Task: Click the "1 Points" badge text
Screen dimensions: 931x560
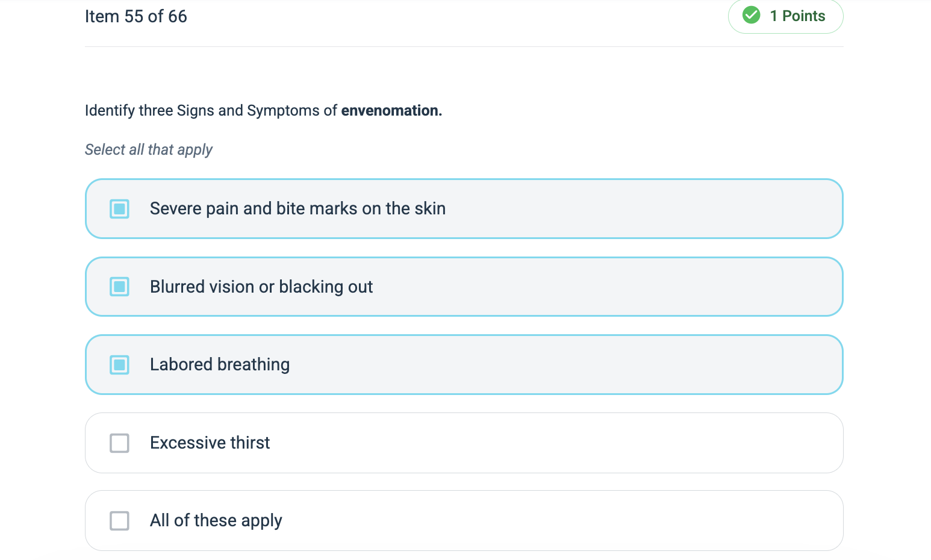Action: [797, 16]
